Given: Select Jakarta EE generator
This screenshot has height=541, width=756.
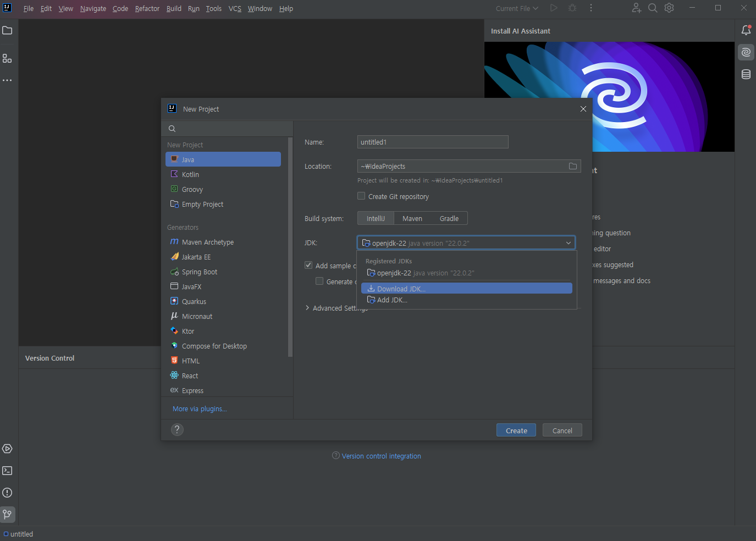Looking at the screenshot, I should [x=223, y=257].
